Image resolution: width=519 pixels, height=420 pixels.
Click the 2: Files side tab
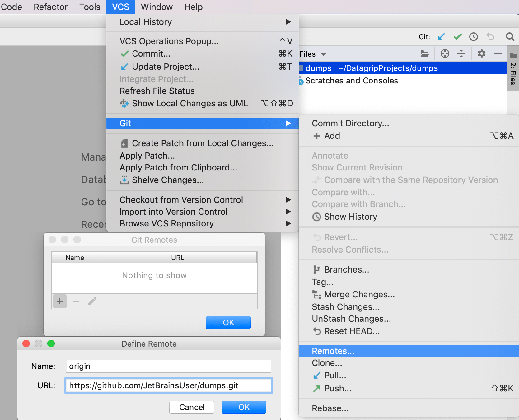point(512,69)
